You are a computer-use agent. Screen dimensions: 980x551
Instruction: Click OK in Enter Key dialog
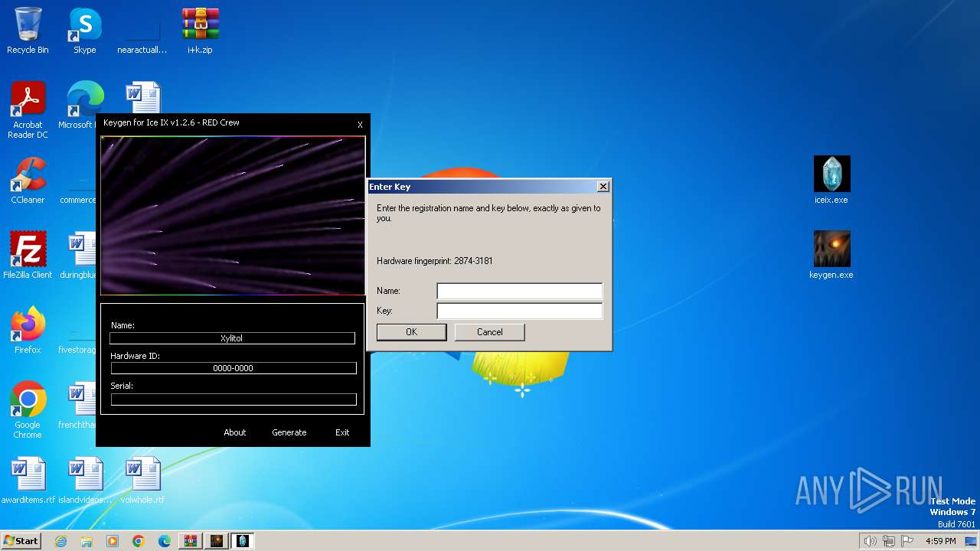[x=411, y=332]
